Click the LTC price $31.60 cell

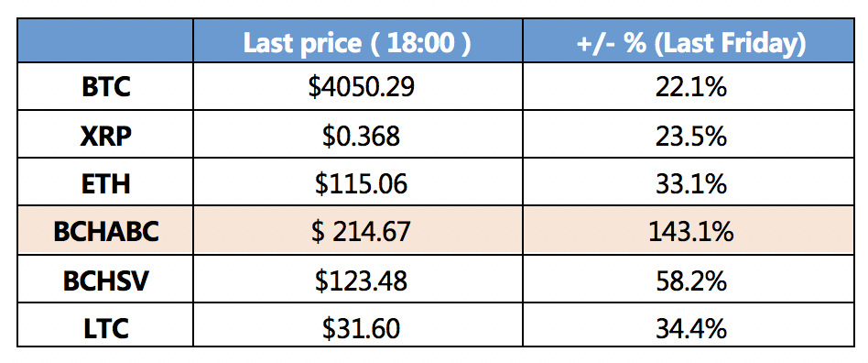[x=358, y=325]
